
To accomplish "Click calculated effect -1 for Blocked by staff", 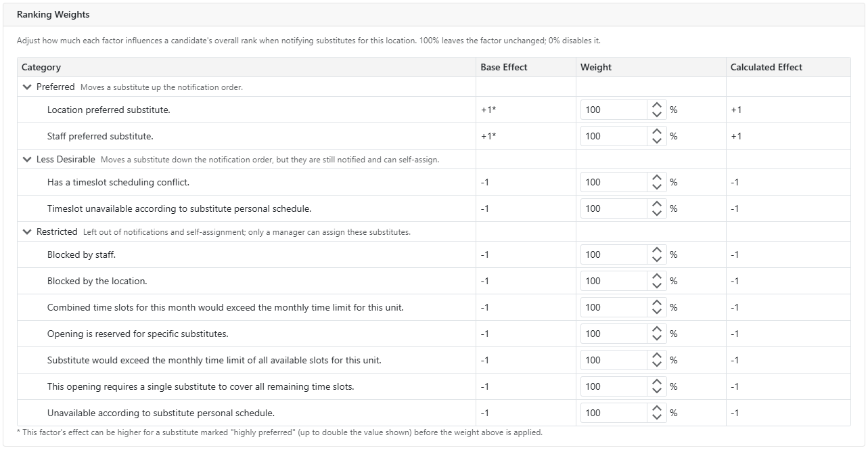I will click(x=735, y=254).
